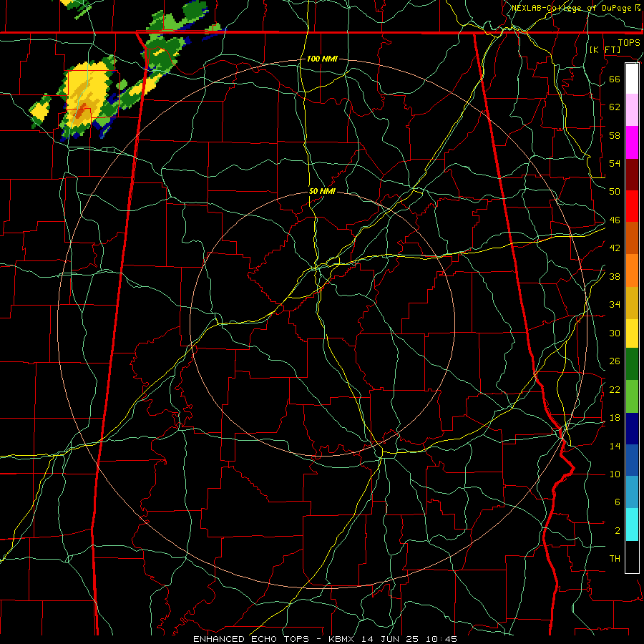Click the legend value 18
The height and width of the screenshot is (644, 644).
pyautogui.click(x=615, y=418)
